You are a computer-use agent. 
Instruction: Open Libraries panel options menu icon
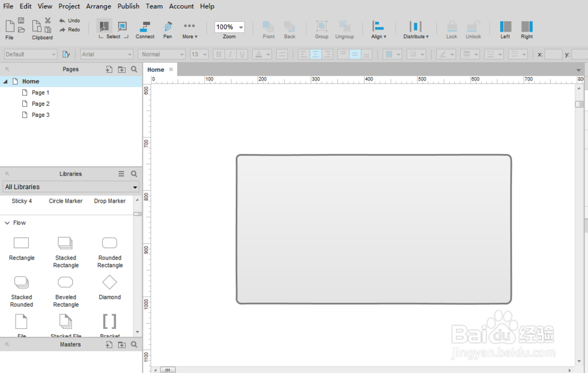(121, 174)
